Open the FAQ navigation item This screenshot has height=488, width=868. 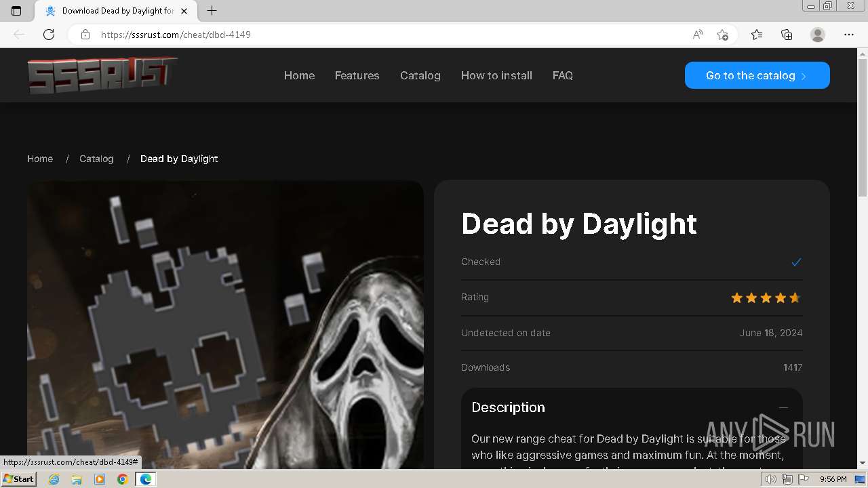563,75
